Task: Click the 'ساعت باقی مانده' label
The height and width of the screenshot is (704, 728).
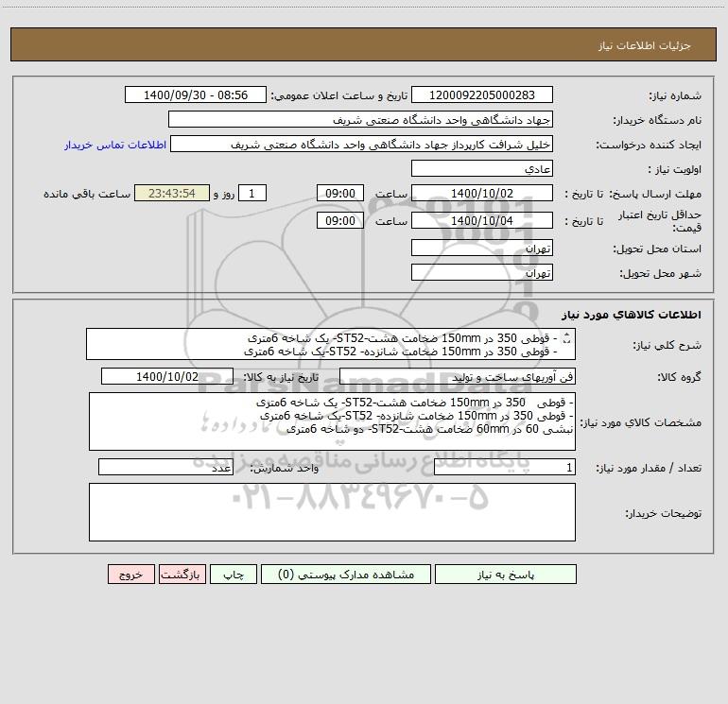Action: (87, 194)
